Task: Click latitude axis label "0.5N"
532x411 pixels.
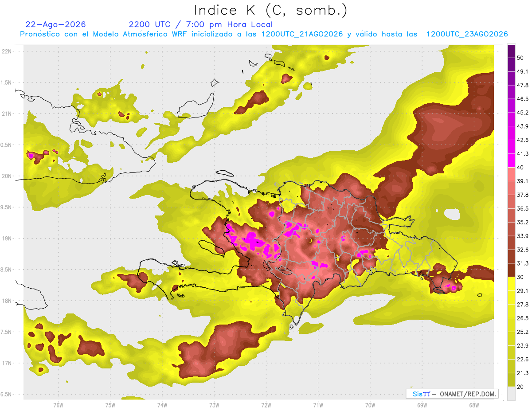Action: (6, 145)
